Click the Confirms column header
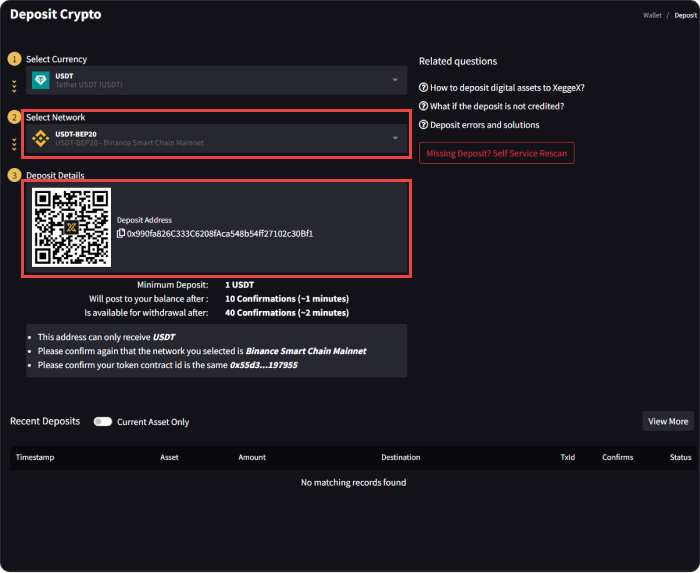 pyautogui.click(x=617, y=457)
